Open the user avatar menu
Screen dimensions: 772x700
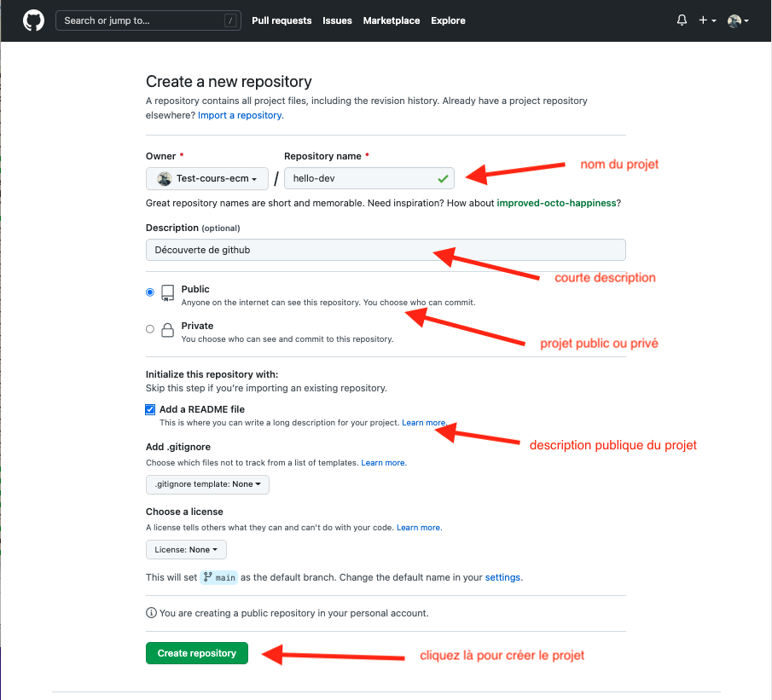click(738, 20)
